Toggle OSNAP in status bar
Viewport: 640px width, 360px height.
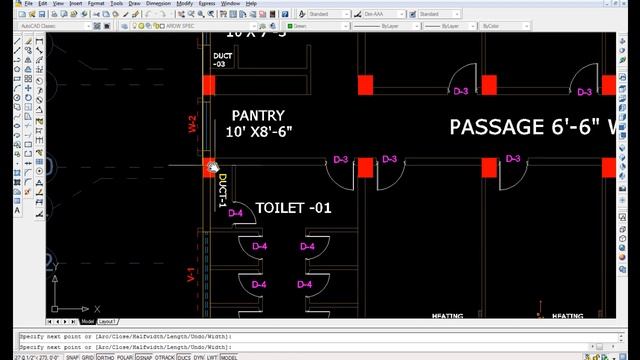click(x=144, y=357)
